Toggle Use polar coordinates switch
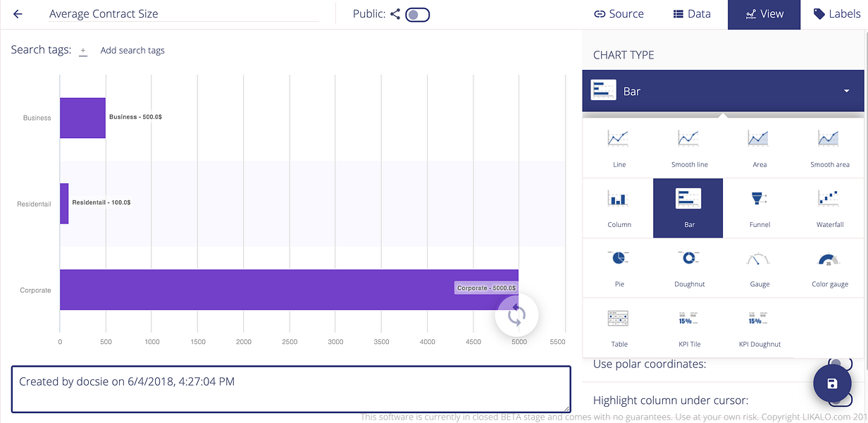 (x=839, y=364)
